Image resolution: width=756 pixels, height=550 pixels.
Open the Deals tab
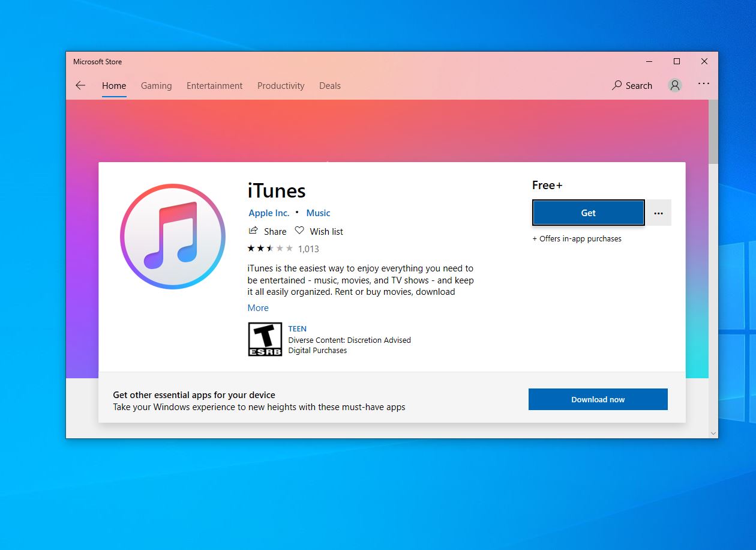330,86
